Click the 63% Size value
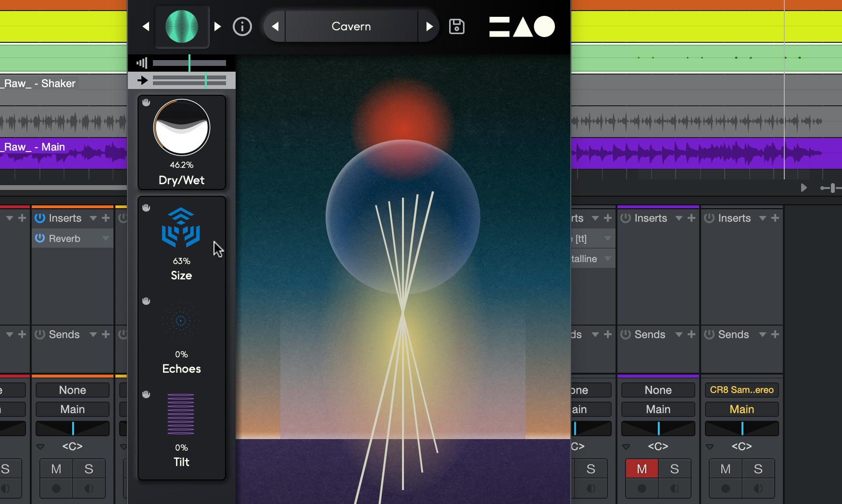The height and width of the screenshot is (504, 842). click(x=182, y=261)
